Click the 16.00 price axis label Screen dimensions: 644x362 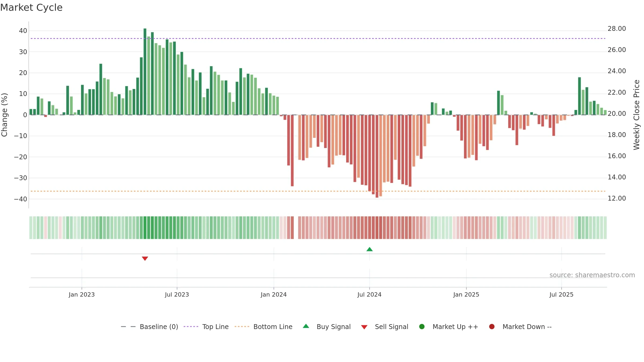[x=617, y=156]
